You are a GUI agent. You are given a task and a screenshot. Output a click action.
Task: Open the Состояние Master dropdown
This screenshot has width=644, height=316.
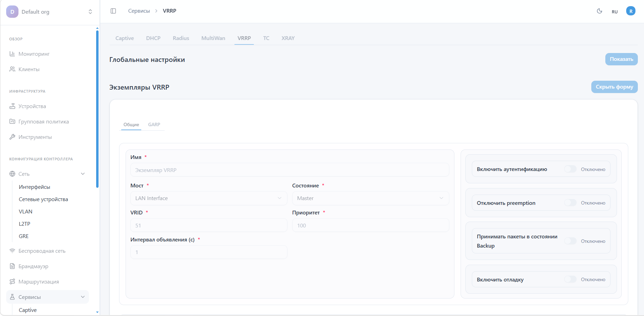[370, 198]
